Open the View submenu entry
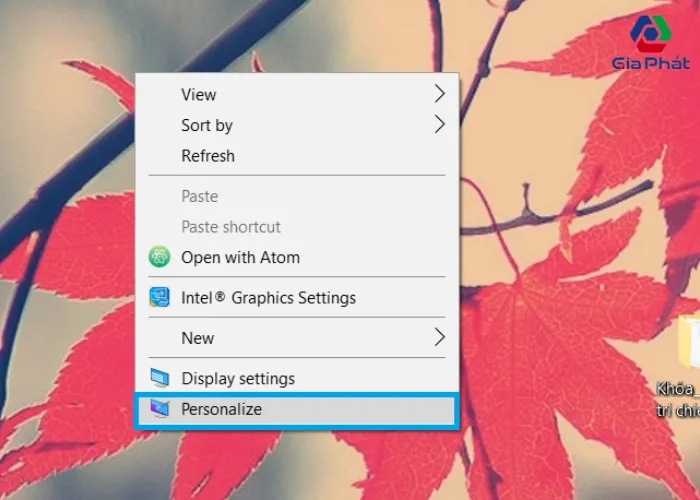 coord(297,94)
